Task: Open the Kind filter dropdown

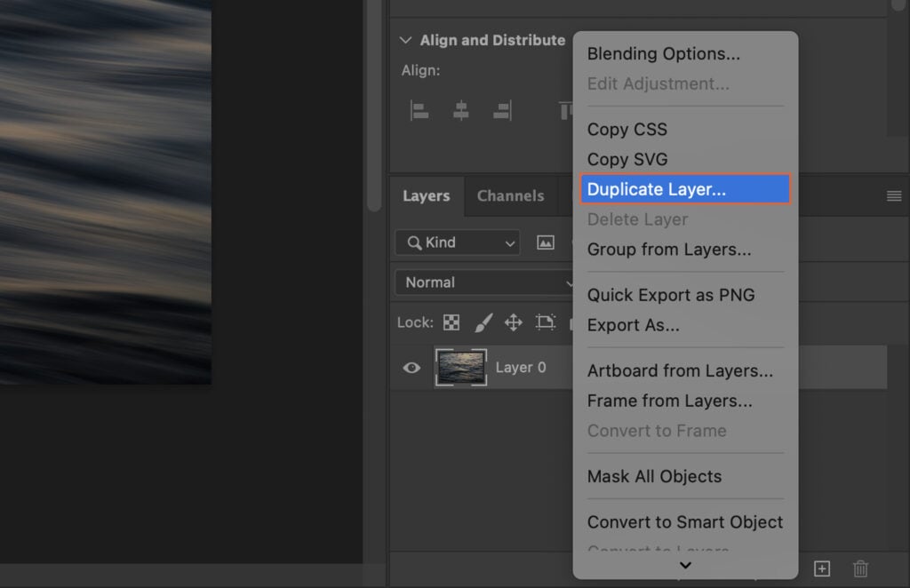Action: (457, 242)
